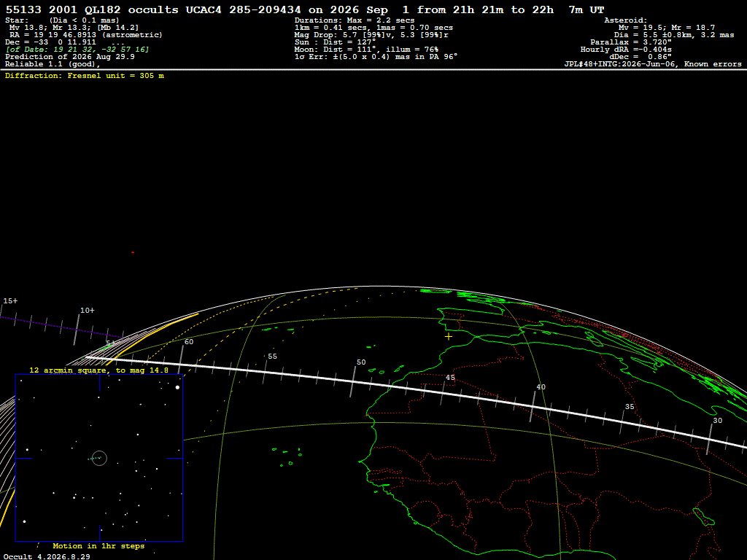
Task: Click the green 'of Date' coordinates line
Action: (x=77, y=50)
